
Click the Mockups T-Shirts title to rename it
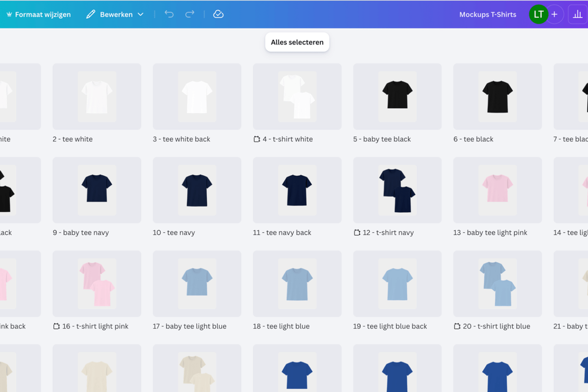click(x=487, y=14)
